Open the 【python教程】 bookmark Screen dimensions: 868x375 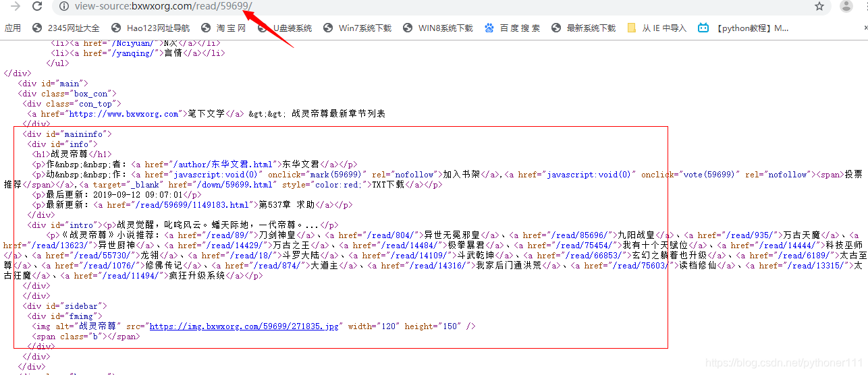pos(744,28)
